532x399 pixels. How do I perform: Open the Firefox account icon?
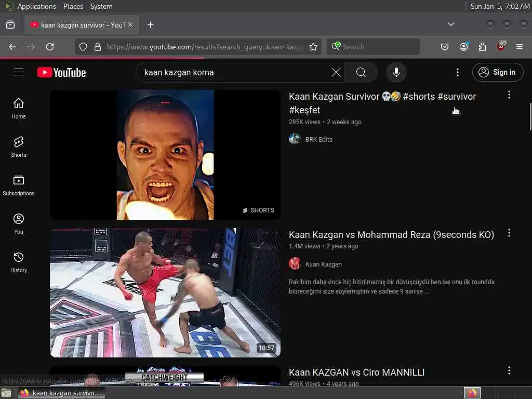click(463, 47)
